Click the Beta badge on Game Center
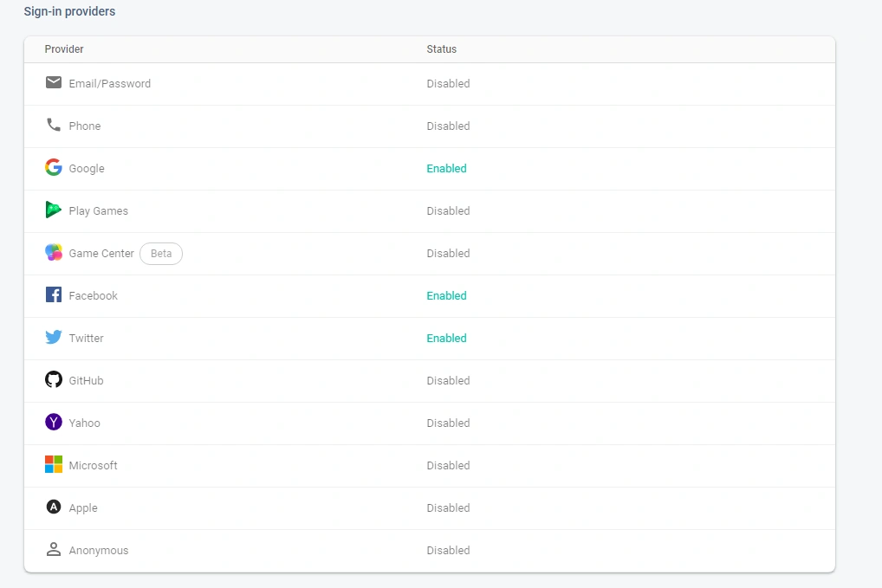Image resolution: width=882 pixels, height=588 pixels. pos(161,254)
